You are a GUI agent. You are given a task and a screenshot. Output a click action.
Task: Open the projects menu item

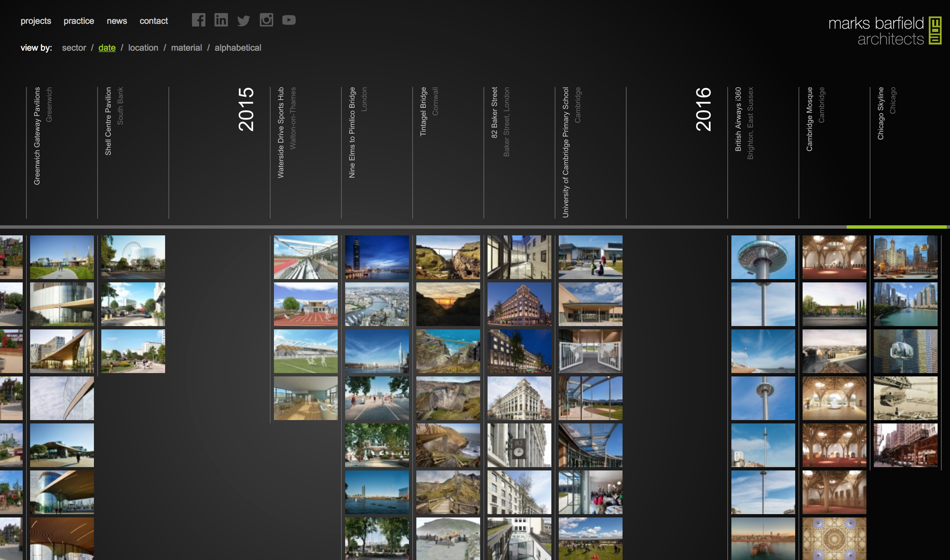(x=36, y=21)
